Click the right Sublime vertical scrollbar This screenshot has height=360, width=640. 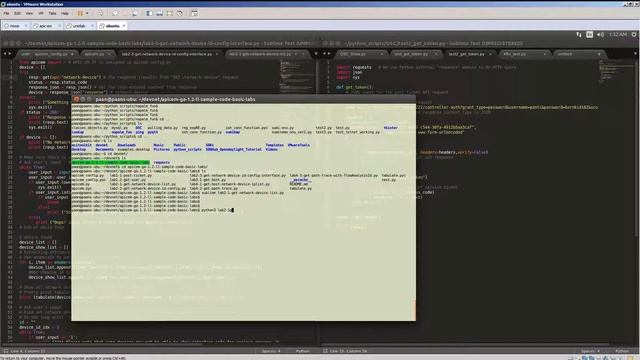637,147
